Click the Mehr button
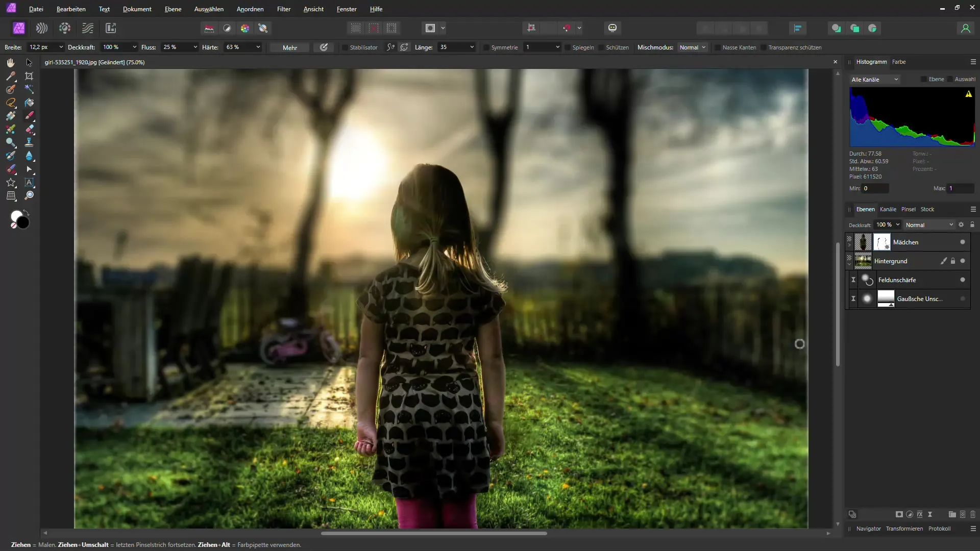This screenshot has height=551, width=980. [x=290, y=47]
